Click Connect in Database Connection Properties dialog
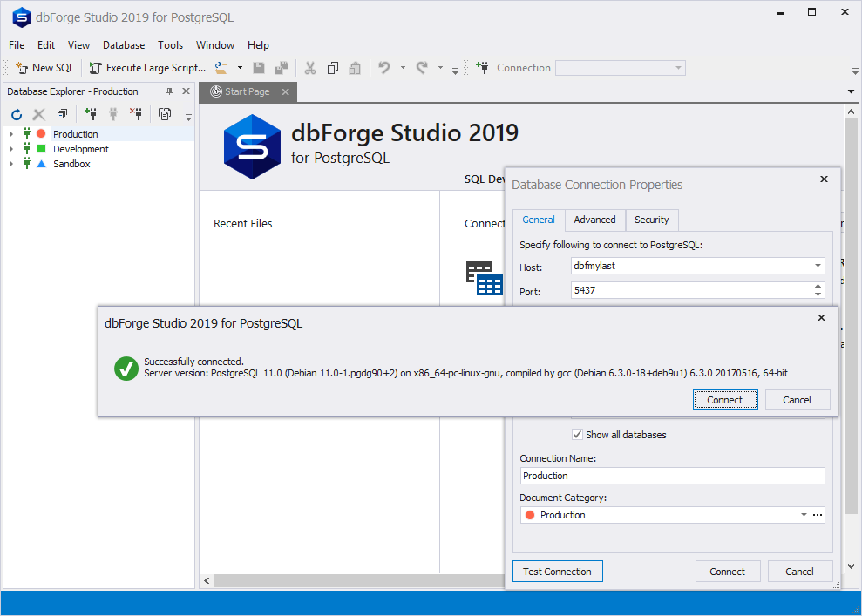This screenshot has height=616, width=862. click(727, 572)
